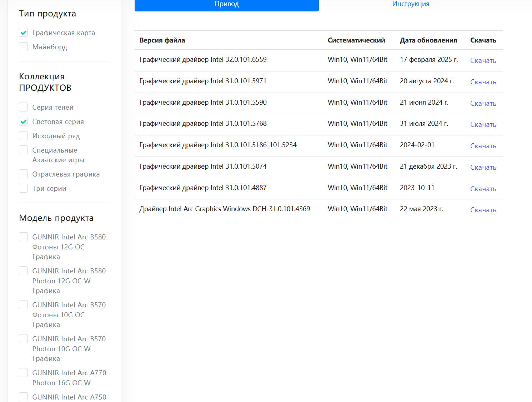This screenshot has height=402, width=532.
Task: Click the Тип продукта section heading
Action: pos(47,14)
